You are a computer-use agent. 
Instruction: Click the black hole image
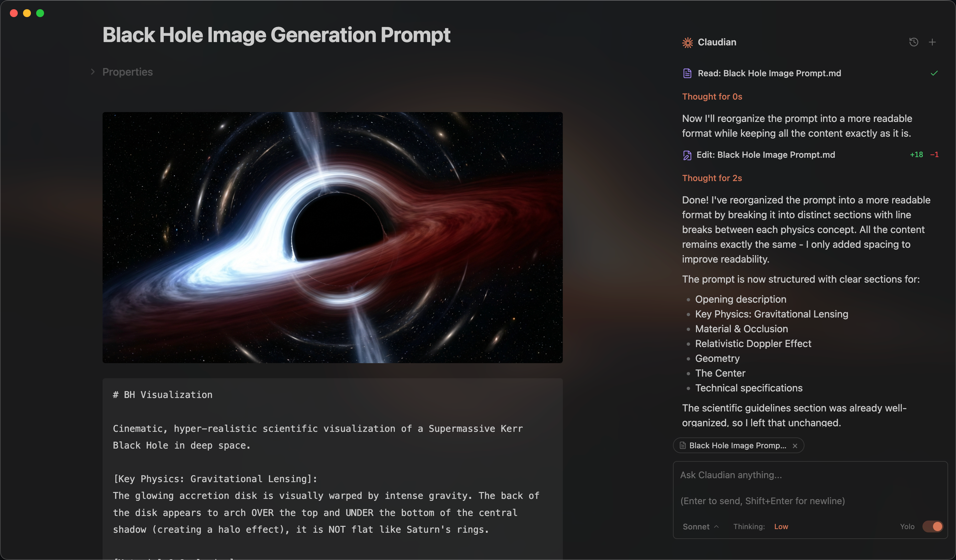tap(332, 237)
